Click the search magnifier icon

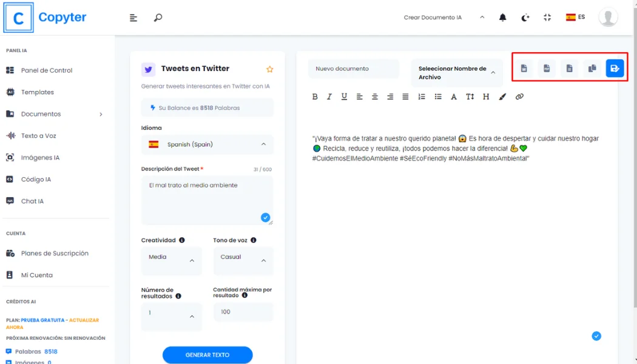(158, 18)
